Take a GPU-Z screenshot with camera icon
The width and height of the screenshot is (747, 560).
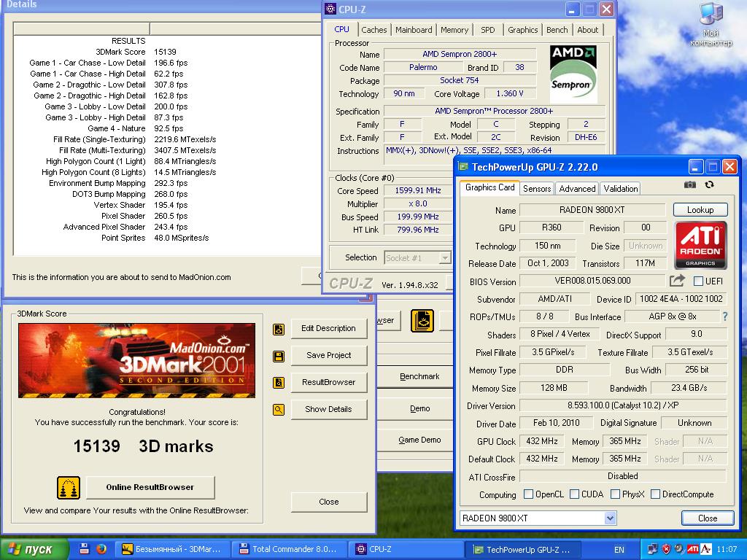[x=690, y=184]
